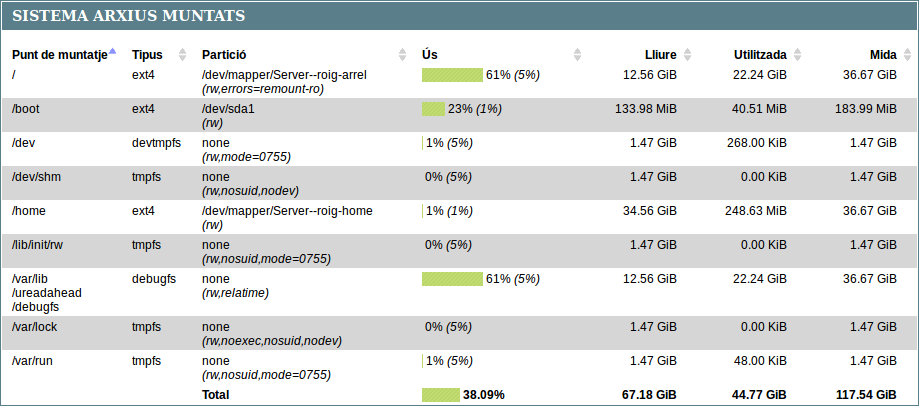
Task: Click the 23% usage bar for /boot
Action: [433, 109]
